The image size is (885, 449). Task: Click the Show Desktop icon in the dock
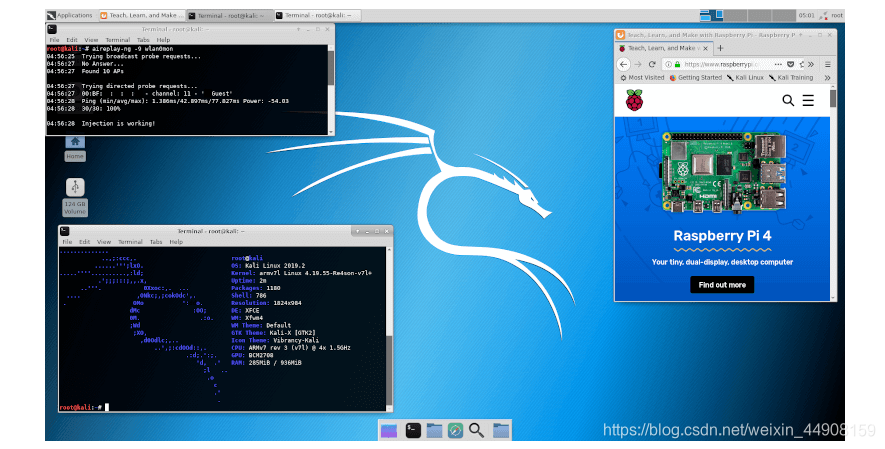pyautogui.click(x=389, y=430)
